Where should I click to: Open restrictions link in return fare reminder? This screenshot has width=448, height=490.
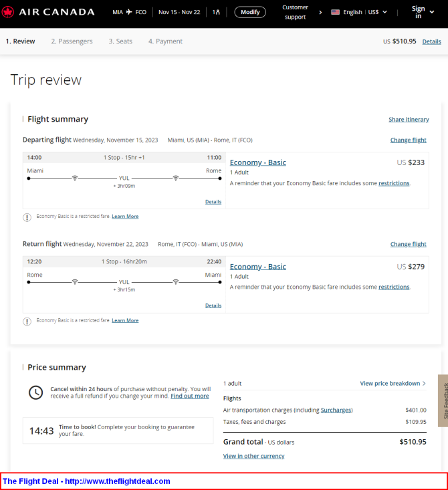394,287
